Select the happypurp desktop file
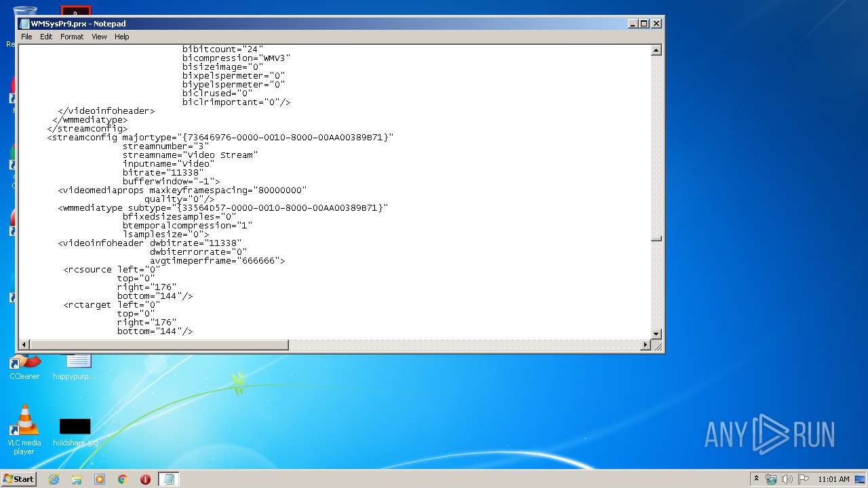Viewport: 868px width, 488px height. point(75,367)
